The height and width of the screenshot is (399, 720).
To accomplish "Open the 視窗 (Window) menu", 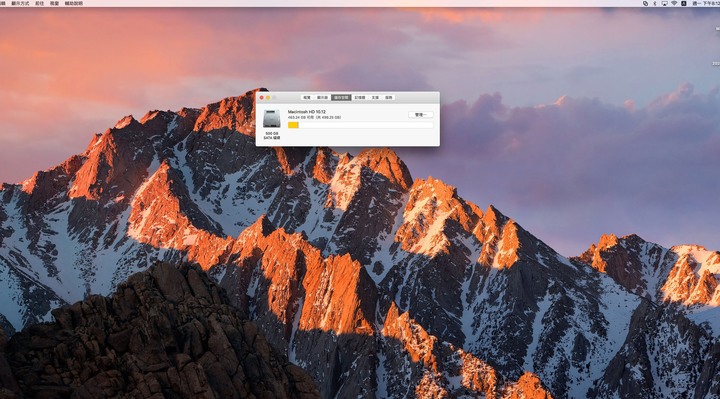I will (x=54, y=3).
